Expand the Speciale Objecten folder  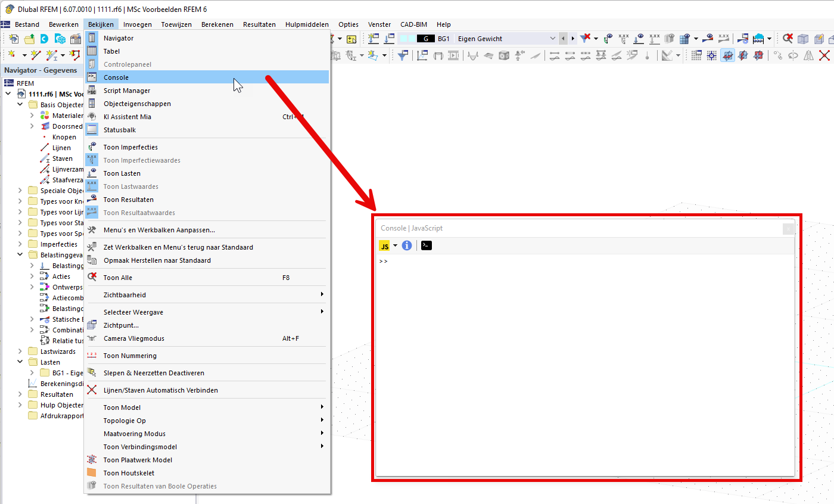[x=20, y=191]
